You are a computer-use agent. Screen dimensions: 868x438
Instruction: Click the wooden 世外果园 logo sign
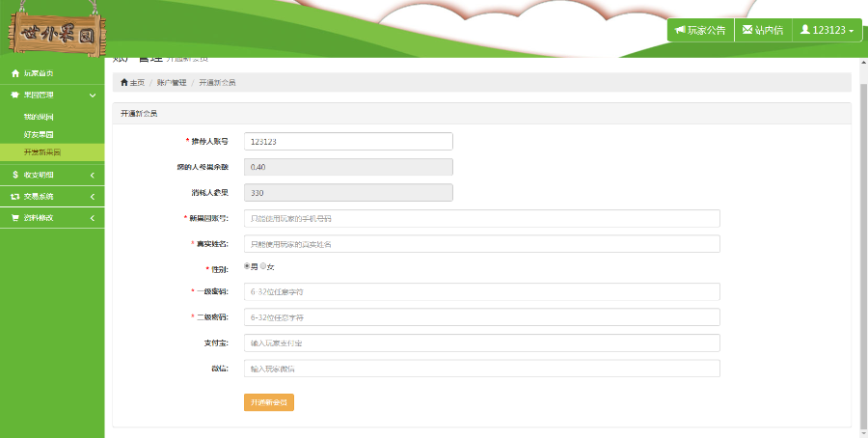pos(57,35)
